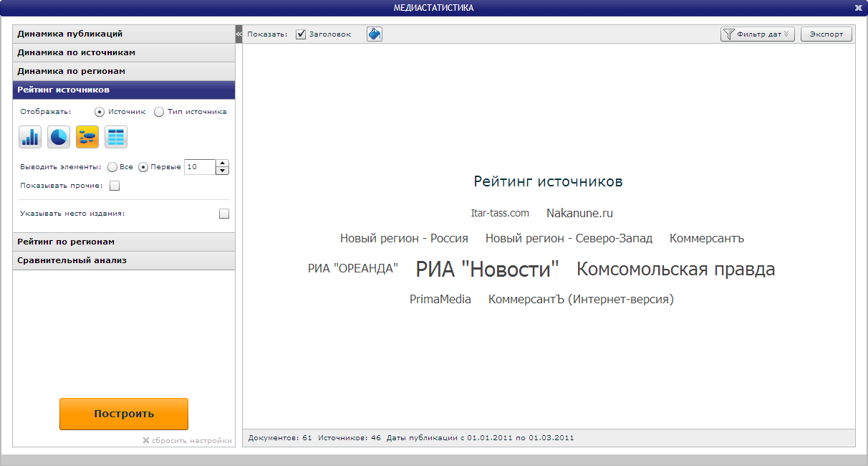Viewport: 868px width, 466px height.
Task: Expand the Динамика по источникам section
Action: pos(124,52)
